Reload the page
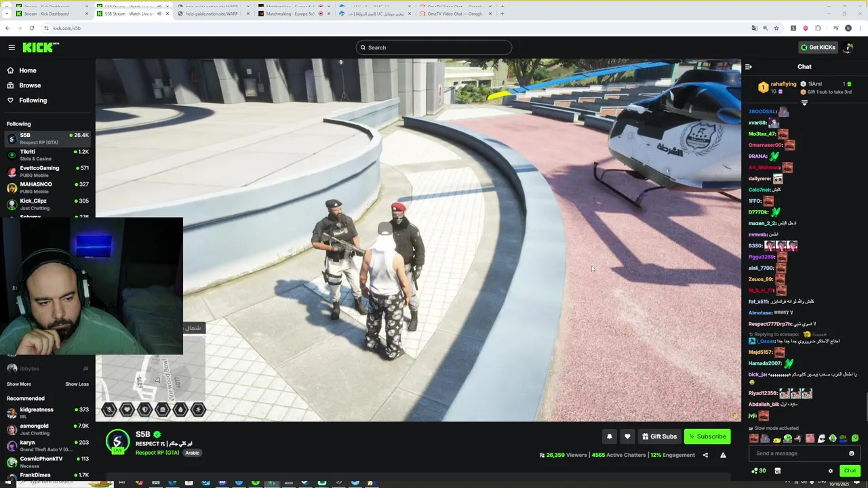This screenshot has height=488, width=868. (32, 28)
